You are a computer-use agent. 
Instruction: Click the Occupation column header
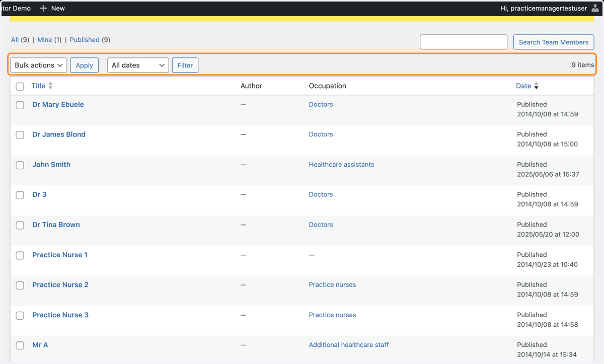pyautogui.click(x=328, y=86)
